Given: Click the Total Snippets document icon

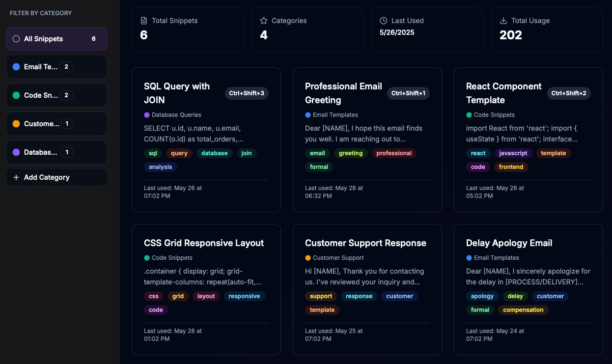Looking at the screenshot, I should click(143, 21).
